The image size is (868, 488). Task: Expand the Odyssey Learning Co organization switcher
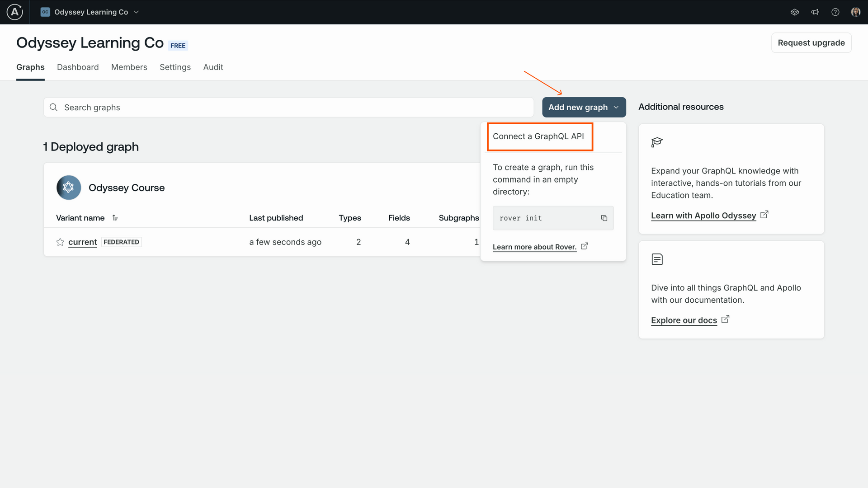tap(90, 12)
